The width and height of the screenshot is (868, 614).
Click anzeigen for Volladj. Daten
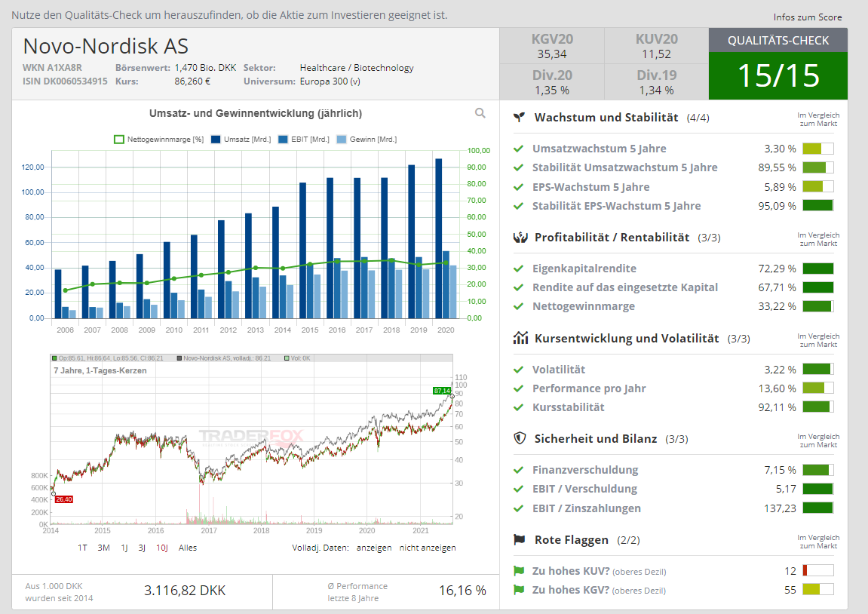click(374, 548)
